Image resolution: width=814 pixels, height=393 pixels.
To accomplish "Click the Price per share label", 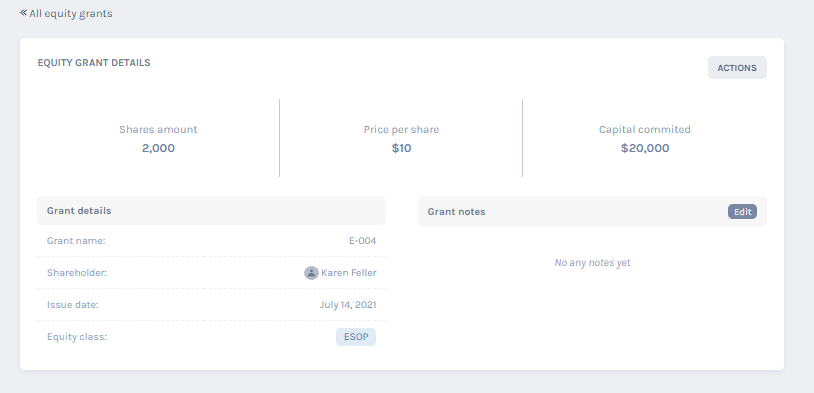I will tap(401, 130).
